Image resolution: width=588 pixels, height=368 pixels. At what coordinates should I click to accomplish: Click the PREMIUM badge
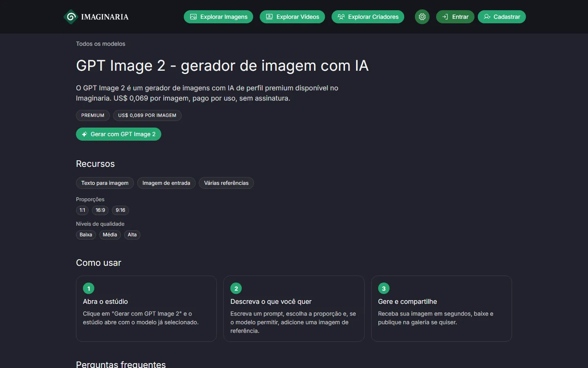tap(93, 115)
